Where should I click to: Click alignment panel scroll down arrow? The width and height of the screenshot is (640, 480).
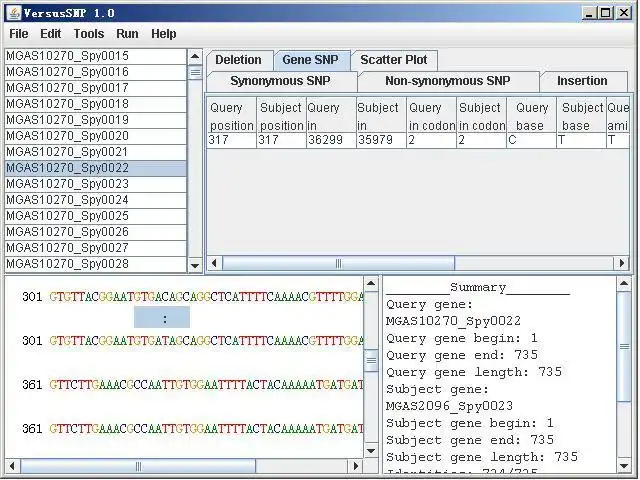pyautogui.click(x=371, y=451)
